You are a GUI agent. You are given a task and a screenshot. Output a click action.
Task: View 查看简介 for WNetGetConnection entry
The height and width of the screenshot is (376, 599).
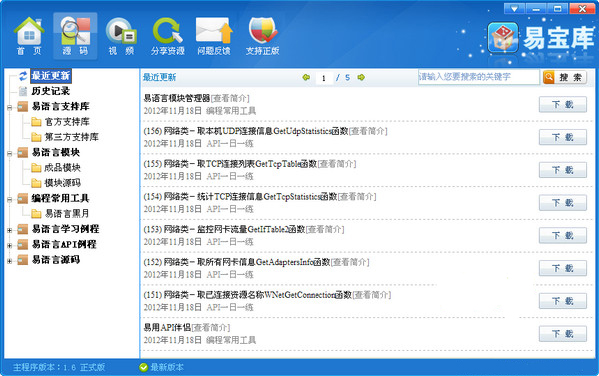(x=372, y=295)
